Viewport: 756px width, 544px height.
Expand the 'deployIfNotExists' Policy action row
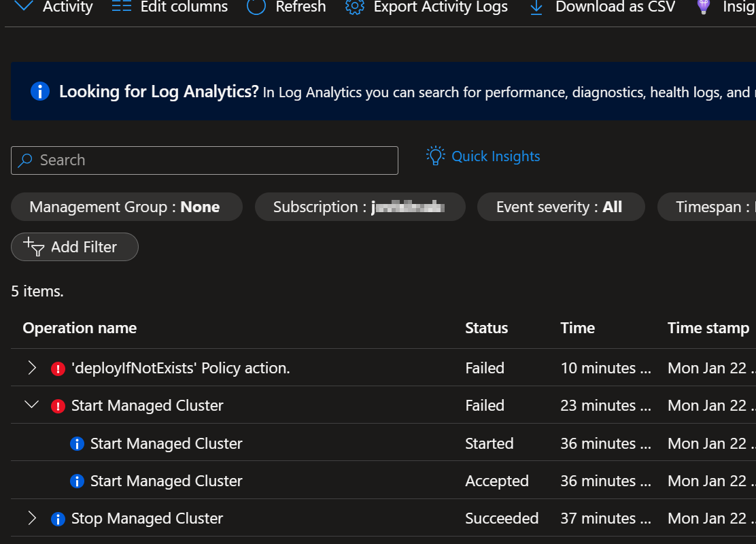(x=31, y=368)
